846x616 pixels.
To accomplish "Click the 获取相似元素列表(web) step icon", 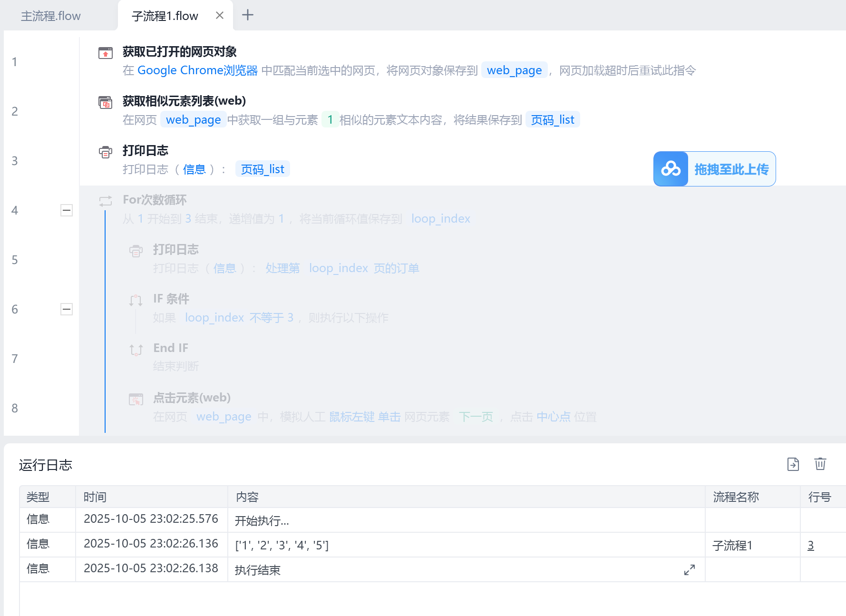I will [106, 102].
